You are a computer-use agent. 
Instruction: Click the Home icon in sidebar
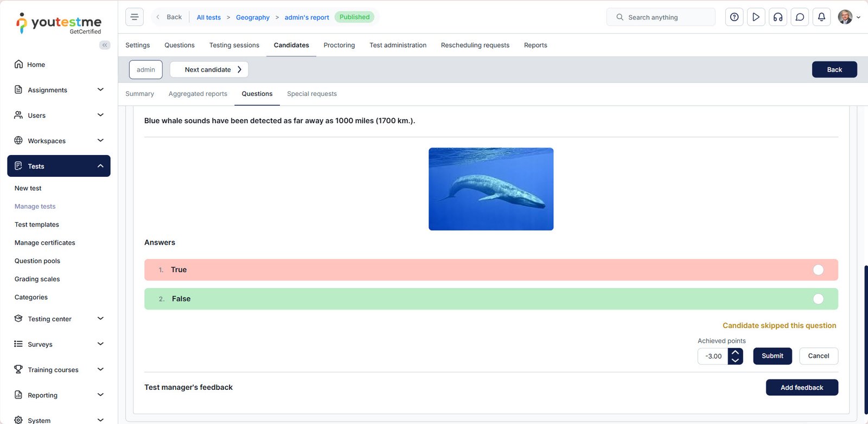pos(18,64)
